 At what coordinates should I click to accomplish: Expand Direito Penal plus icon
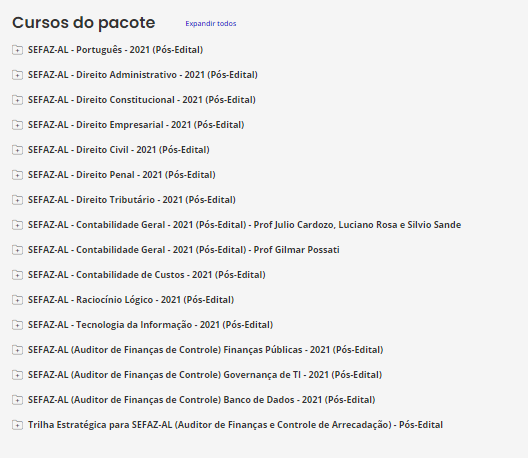17,175
